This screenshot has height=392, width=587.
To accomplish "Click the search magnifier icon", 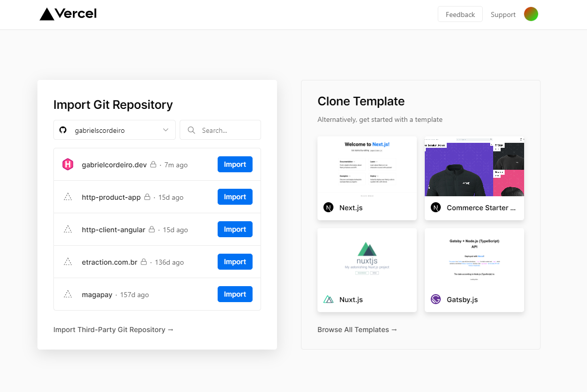I will pos(191,130).
